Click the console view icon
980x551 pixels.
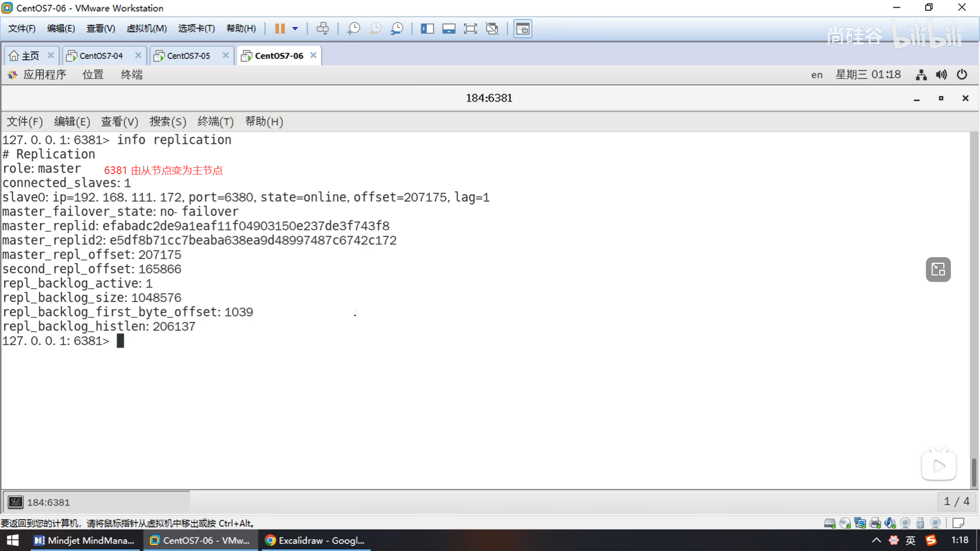[x=523, y=29]
